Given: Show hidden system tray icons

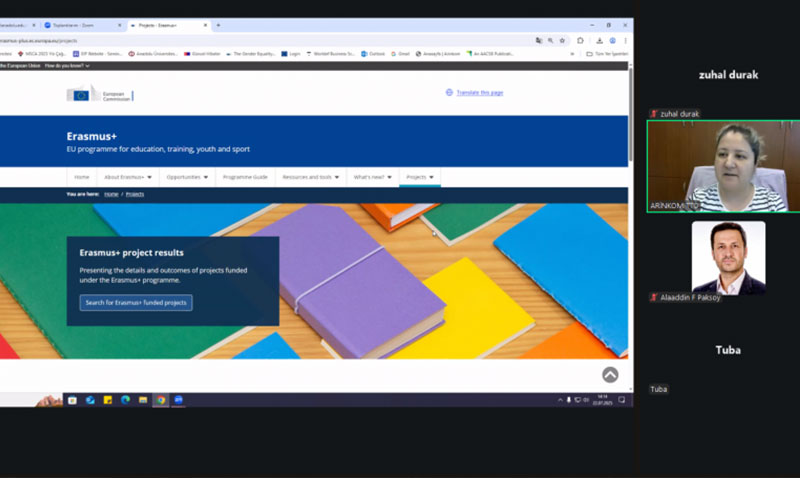Looking at the screenshot, I should 560,400.
